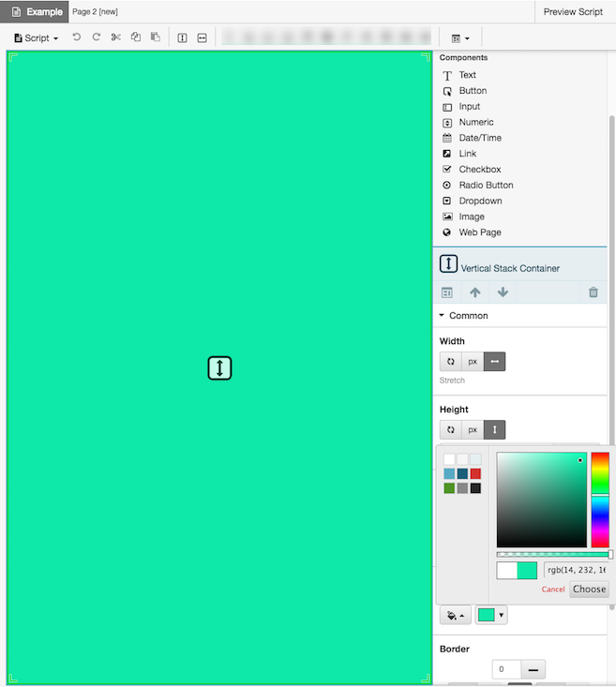Add an Input component
The image size is (616, 687).
pos(469,107)
